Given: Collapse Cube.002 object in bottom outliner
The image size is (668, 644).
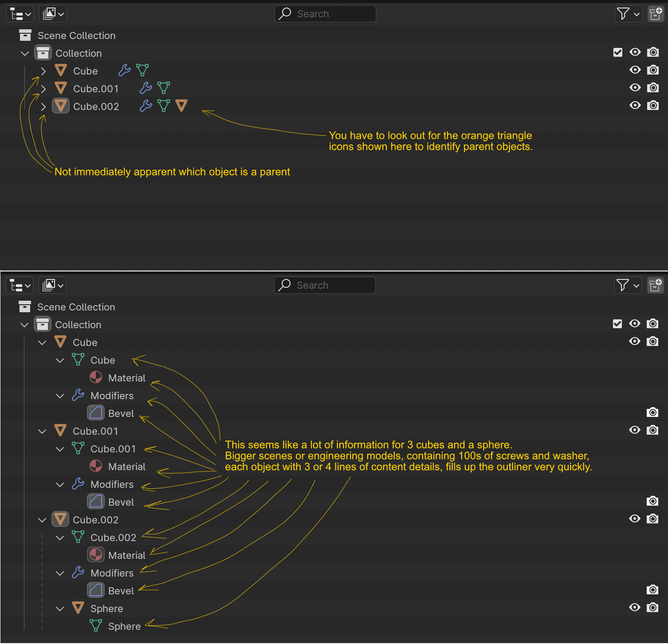Looking at the screenshot, I should 42,520.
